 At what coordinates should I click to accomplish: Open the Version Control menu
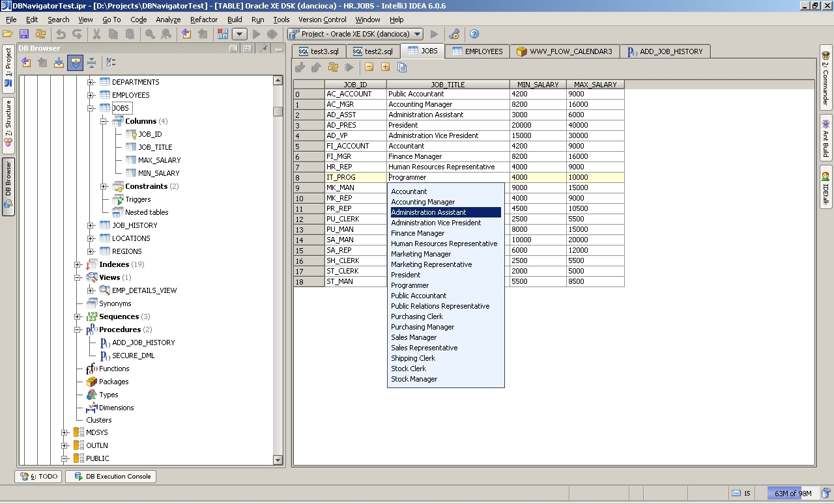click(323, 20)
